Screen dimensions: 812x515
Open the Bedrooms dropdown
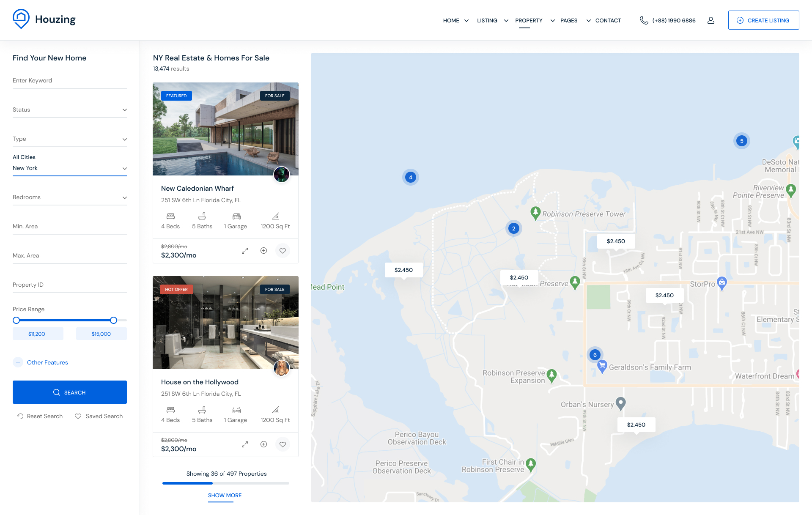(69, 197)
